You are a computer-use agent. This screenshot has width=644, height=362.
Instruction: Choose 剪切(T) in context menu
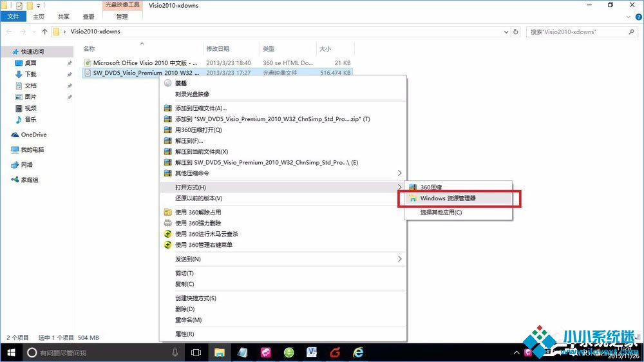pyautogui.click(x=283, y=273)
